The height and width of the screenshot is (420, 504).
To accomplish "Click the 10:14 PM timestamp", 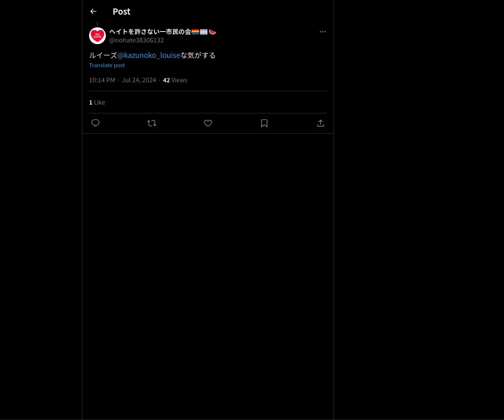I will pos(102,80).
